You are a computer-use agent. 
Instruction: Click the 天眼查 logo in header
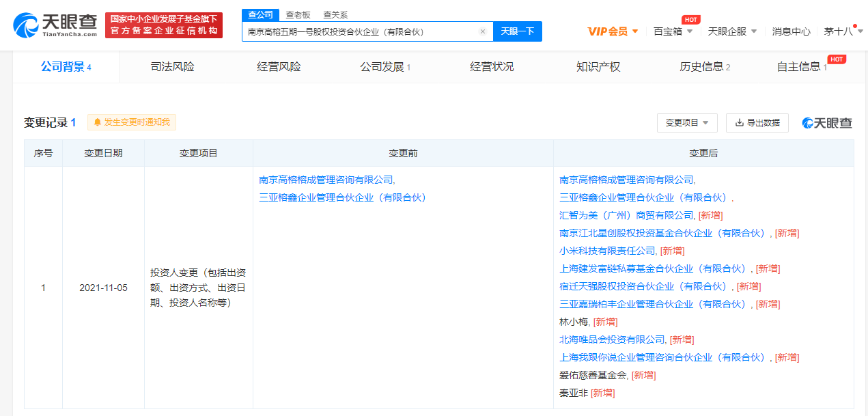point(55,26)
